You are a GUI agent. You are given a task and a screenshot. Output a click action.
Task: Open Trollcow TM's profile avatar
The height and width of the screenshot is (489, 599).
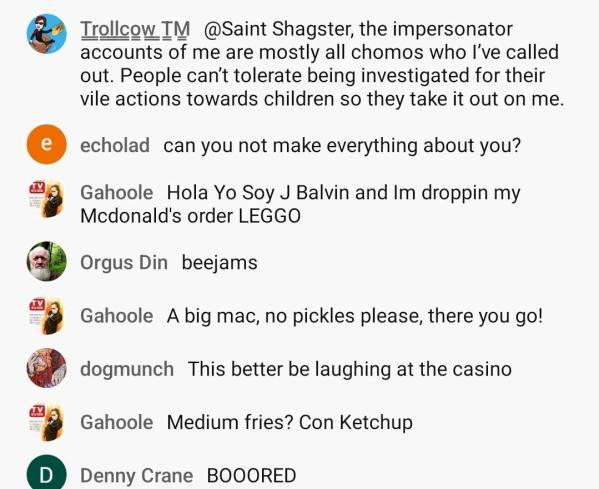click(x=47, y=34)
